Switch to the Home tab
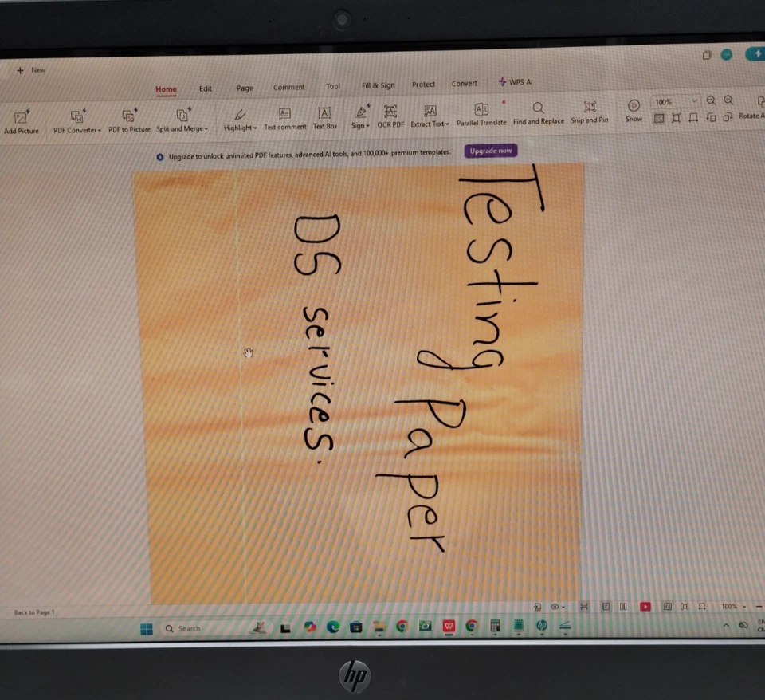Viewport: 765px width, 700px height. [166, 89]
